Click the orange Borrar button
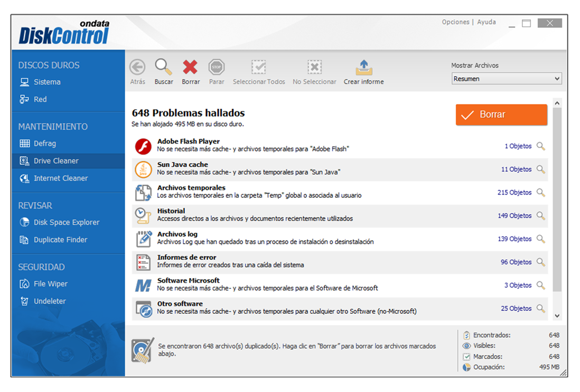Viewport: 580px width, 392px height. [x=501, y=114]
